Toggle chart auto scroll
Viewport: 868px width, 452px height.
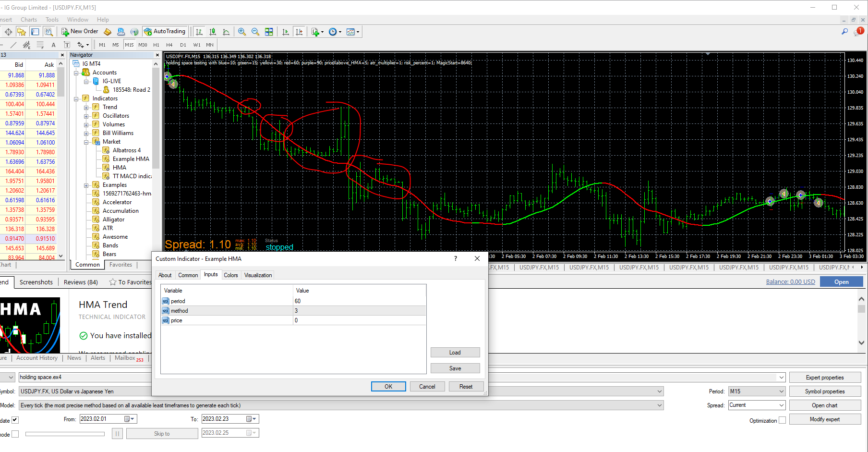tap(286, 32)
